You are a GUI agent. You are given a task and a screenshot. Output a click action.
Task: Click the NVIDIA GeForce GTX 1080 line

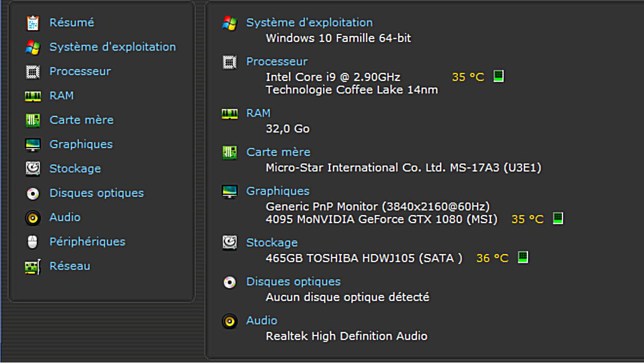382,219
